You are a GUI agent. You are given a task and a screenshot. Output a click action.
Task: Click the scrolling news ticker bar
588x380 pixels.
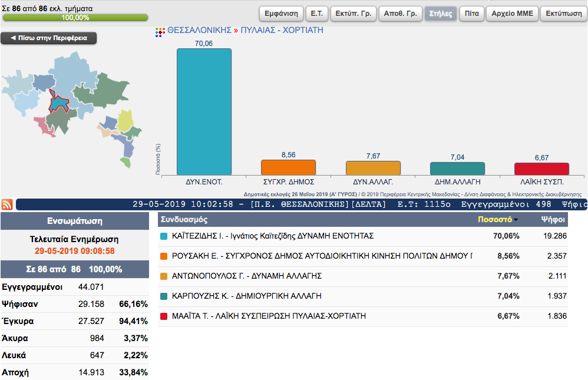pyautogui.click(x=302, y=204)
